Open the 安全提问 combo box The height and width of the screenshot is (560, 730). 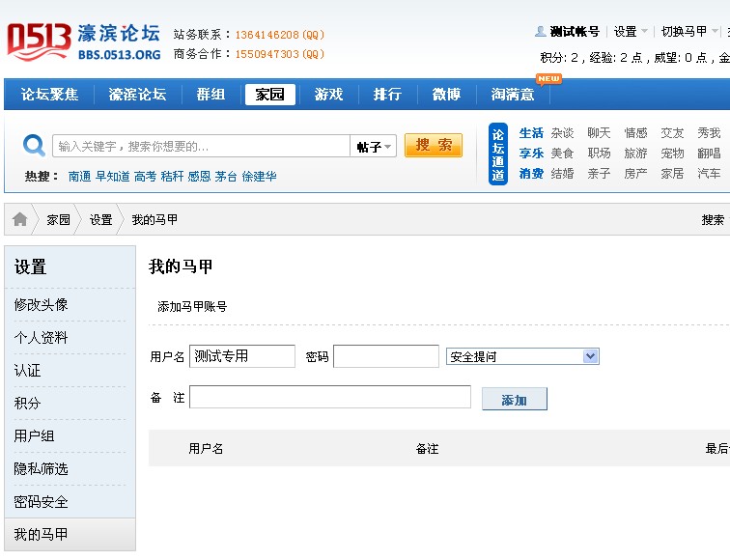522,356
